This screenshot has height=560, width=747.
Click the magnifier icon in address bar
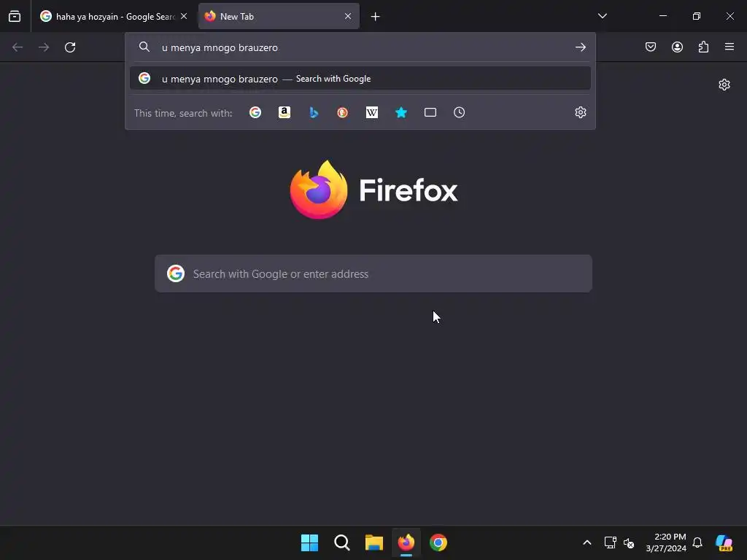pyautogui.click(x=144, y=47)
